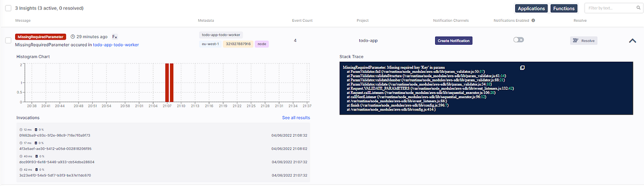Check the select-all insights checkbox
Screen dimensions: 644x186
pyautogui.click(x=8, y=8)
